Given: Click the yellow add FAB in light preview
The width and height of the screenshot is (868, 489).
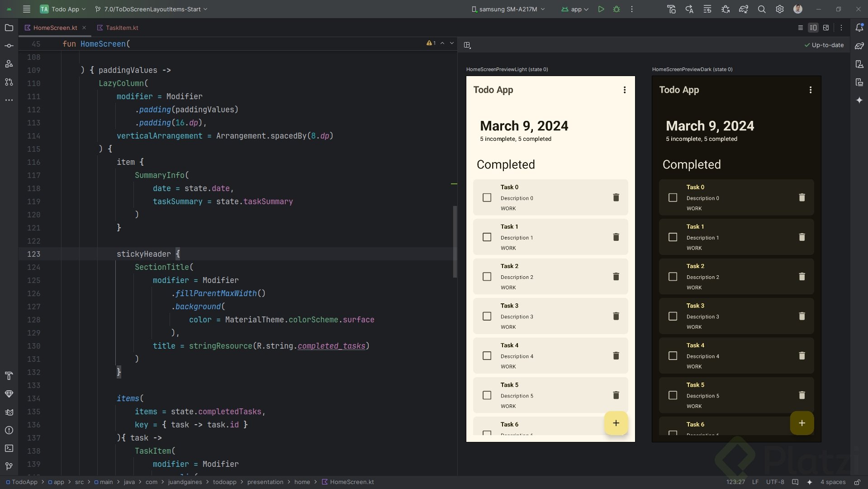Looking at the screenshot, I should 616,423.
